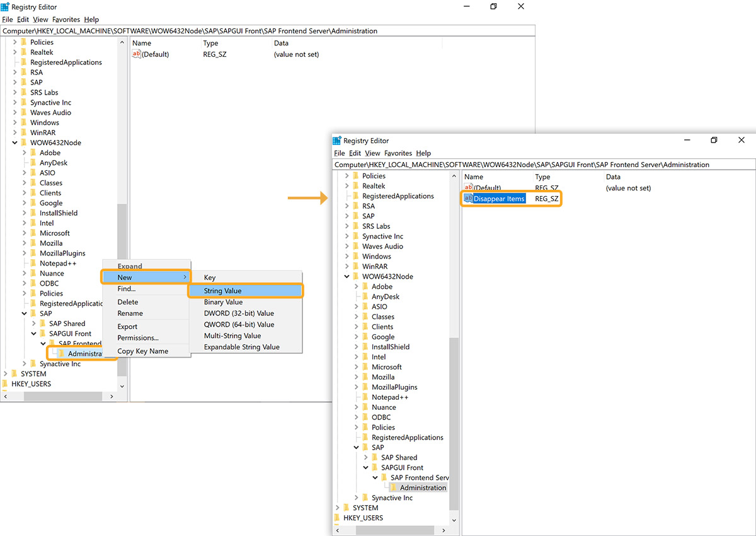This screenshot has width=756, height=536.
Task: Open Edit menu in left Registry Editor window
Action: click(23, 20)
